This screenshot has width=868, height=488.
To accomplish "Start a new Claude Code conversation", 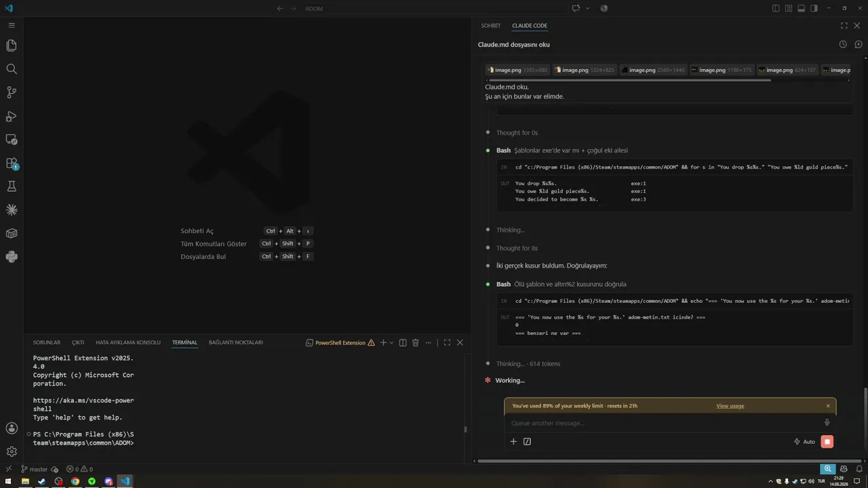I will click(859, 44).
